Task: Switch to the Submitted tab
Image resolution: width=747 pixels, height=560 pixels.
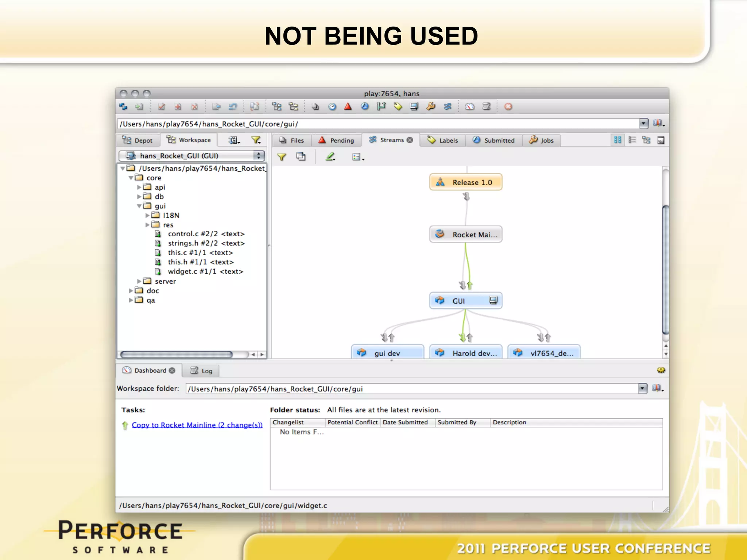Action: (x=494, y=140)
